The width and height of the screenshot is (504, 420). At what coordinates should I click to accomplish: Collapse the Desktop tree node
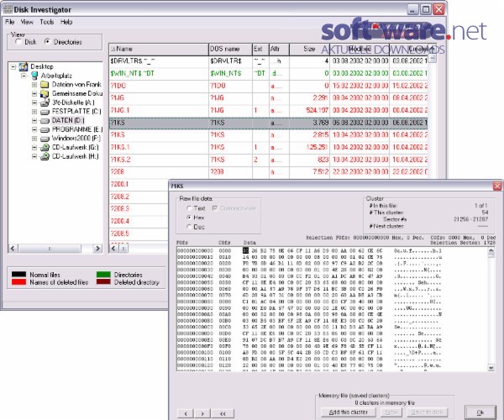(13, 67)
